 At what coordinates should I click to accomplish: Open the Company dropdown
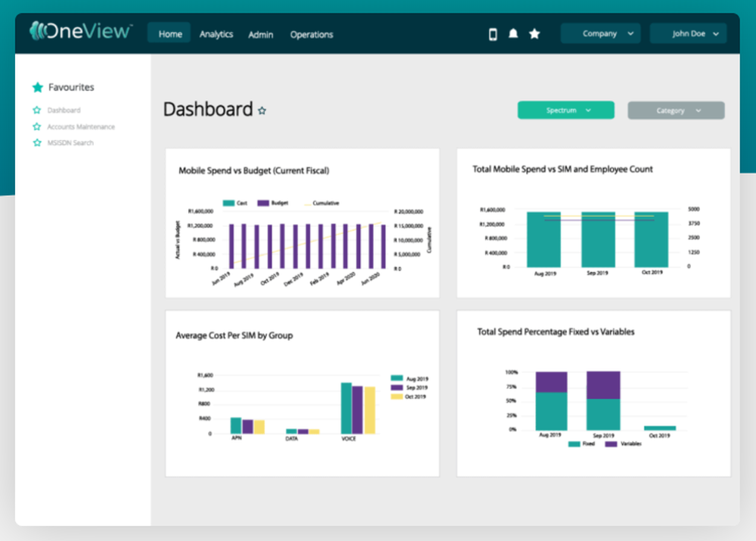600,34
